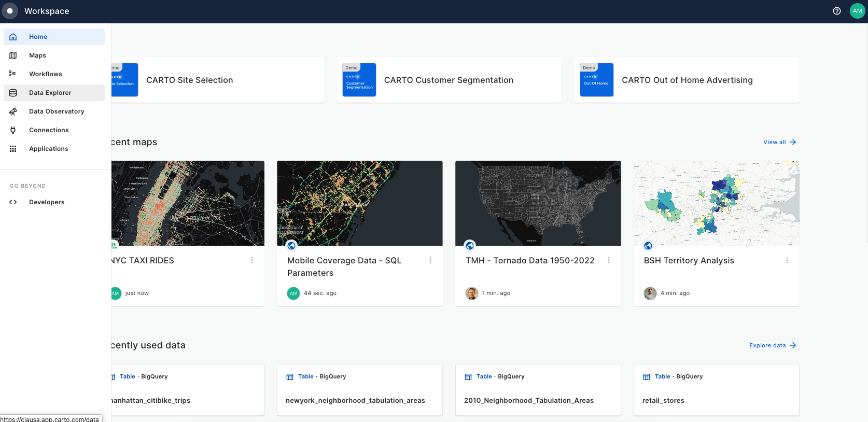
Task: Click the Explore data link
Action: coord(772,345)
